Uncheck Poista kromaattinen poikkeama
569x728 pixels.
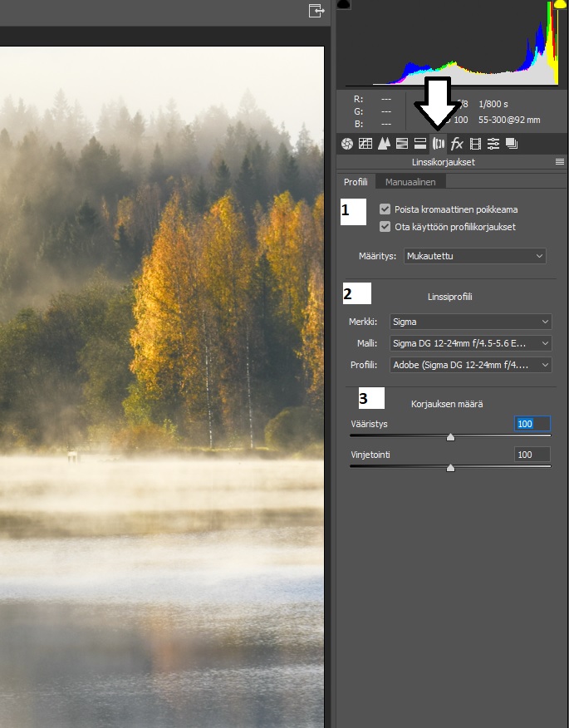[x=385, y=209]
